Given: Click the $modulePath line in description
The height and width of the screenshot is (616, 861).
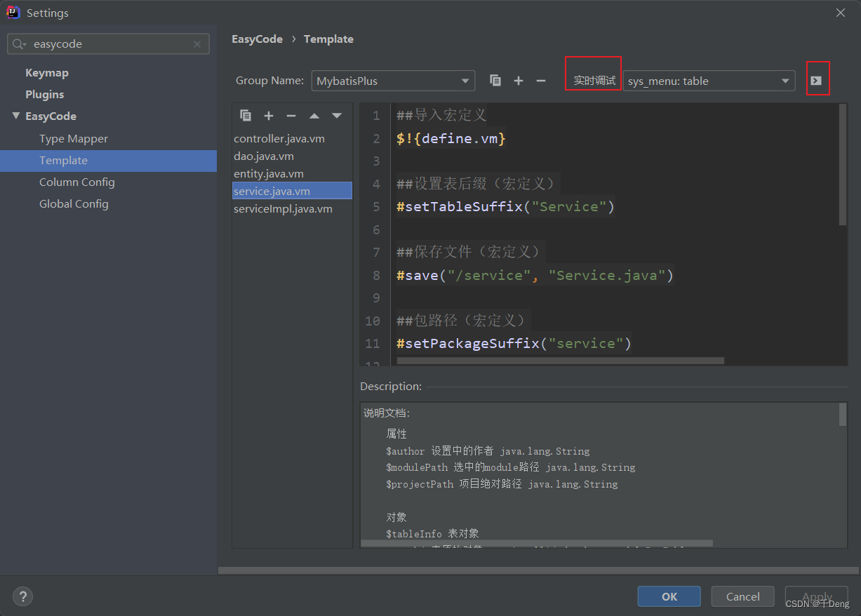Looking at the screenshot, I should (511, 467).
